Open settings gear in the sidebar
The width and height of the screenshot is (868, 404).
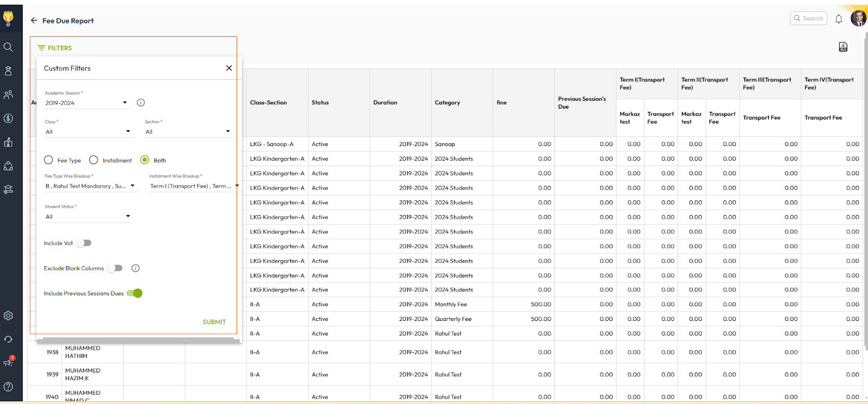pos(8,315)
